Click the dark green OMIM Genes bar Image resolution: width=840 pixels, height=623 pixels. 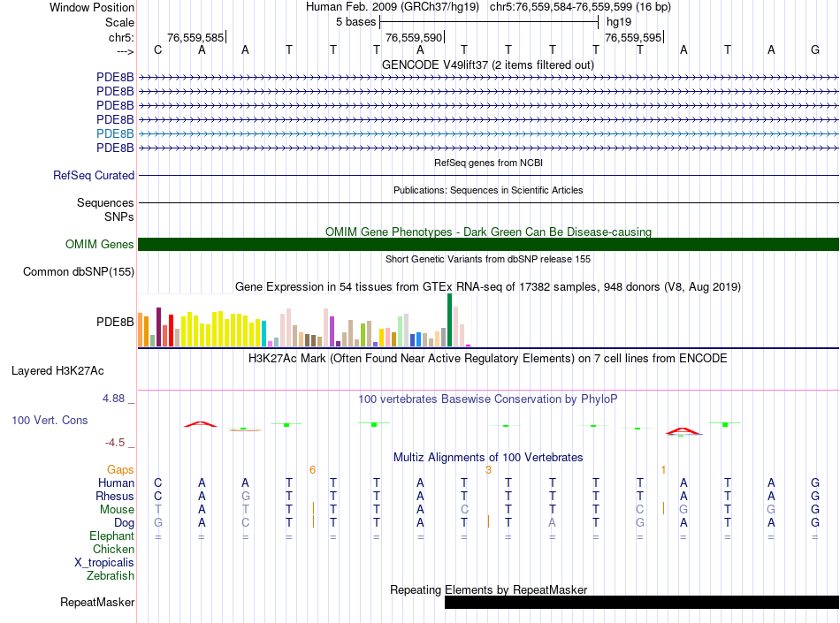pos(488,245)
